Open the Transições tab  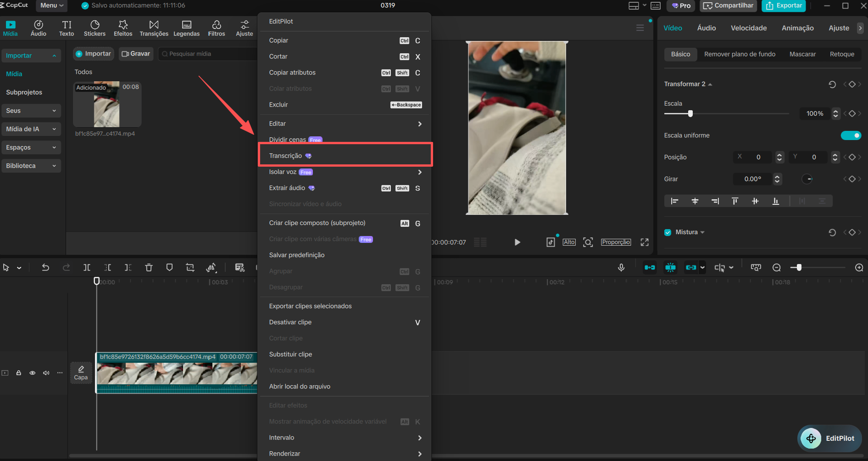coord(154,28)
